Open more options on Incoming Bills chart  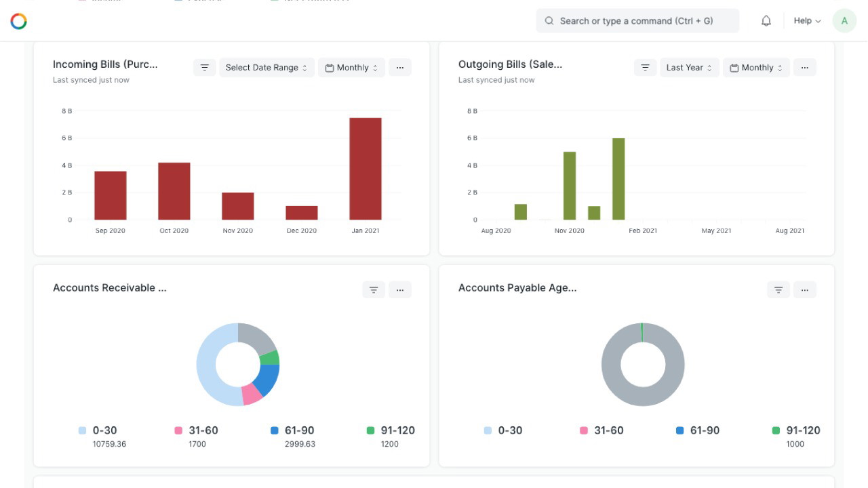pos(400,68)
